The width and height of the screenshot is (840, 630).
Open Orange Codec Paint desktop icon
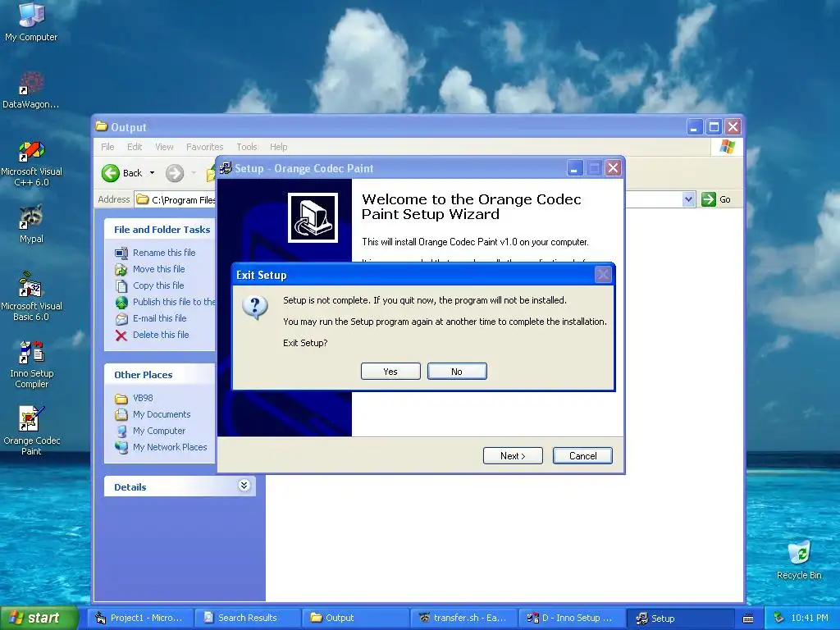31,431
